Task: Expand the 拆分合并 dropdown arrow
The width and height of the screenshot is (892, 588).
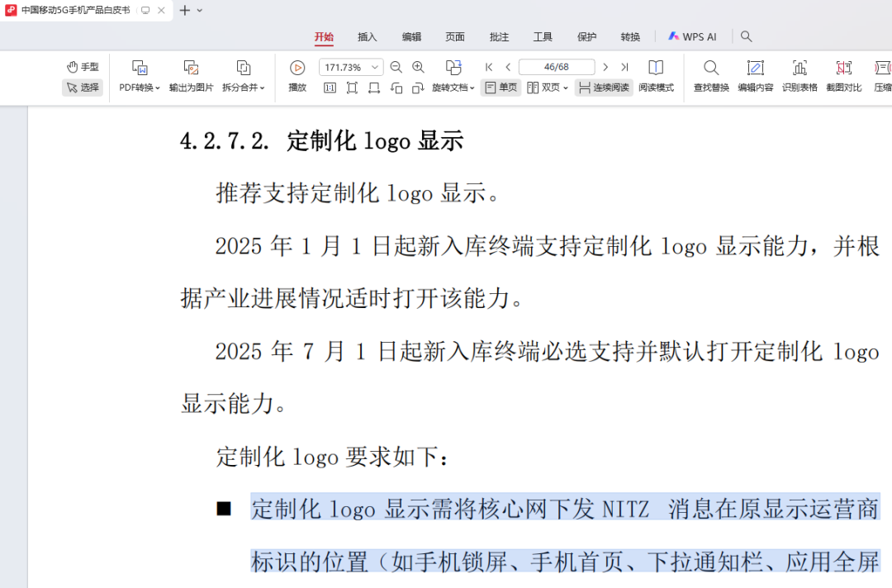Action: click(x=263, y=88)
